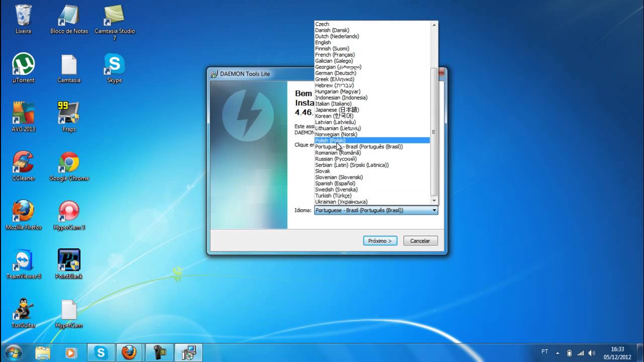Pick German (Deutsch) in the list

point(372,73)
